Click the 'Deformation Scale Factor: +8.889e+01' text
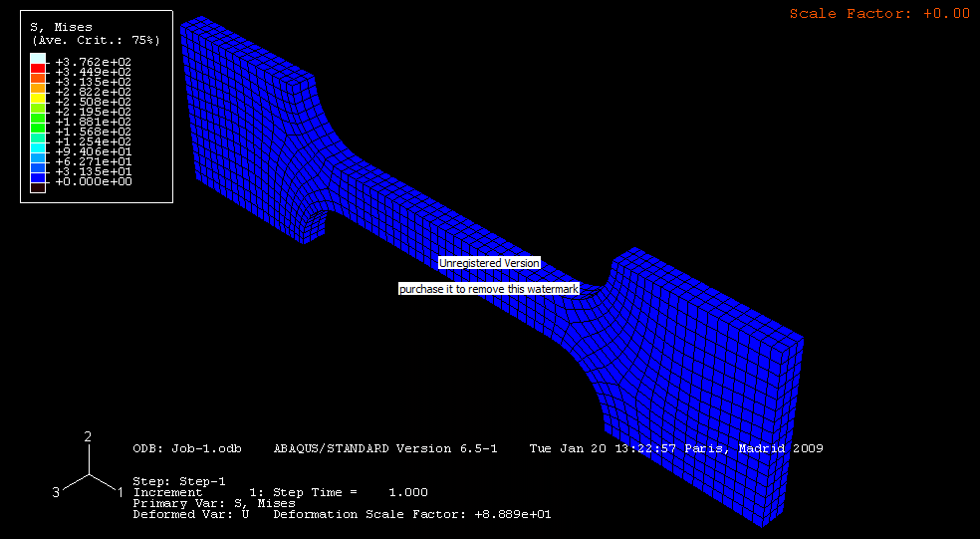This screenshot has width=980, height=539. (411, 515)
